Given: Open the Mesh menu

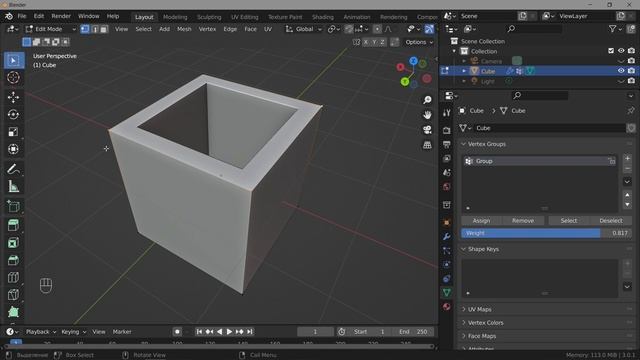Looking at the screenshot, I should (184, 29).
